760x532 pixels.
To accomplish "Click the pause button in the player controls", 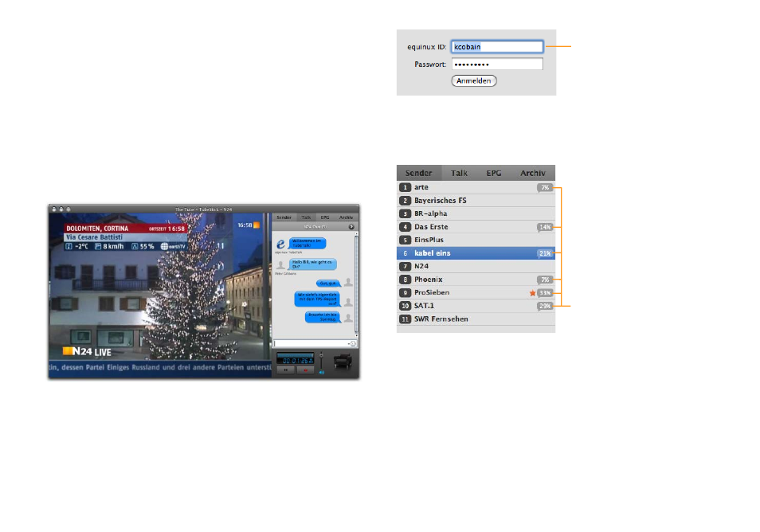I will [286, 370].
